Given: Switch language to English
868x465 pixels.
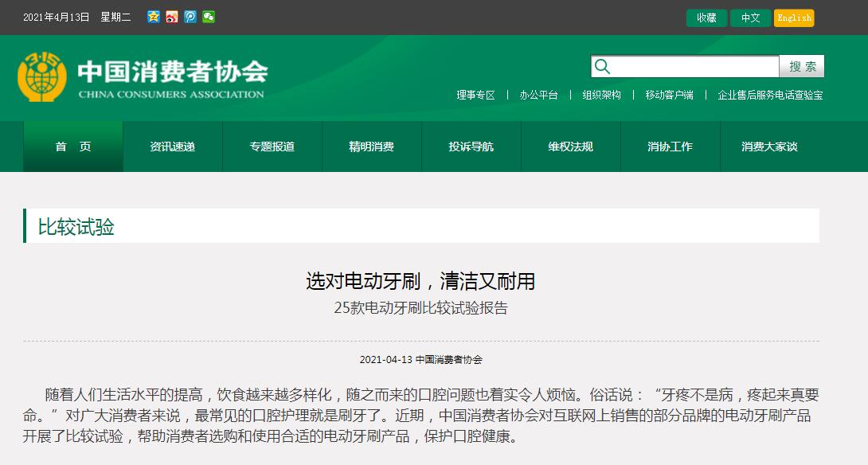Looking at the screenshot, I should pyautogui.click(x=794, y=18).
